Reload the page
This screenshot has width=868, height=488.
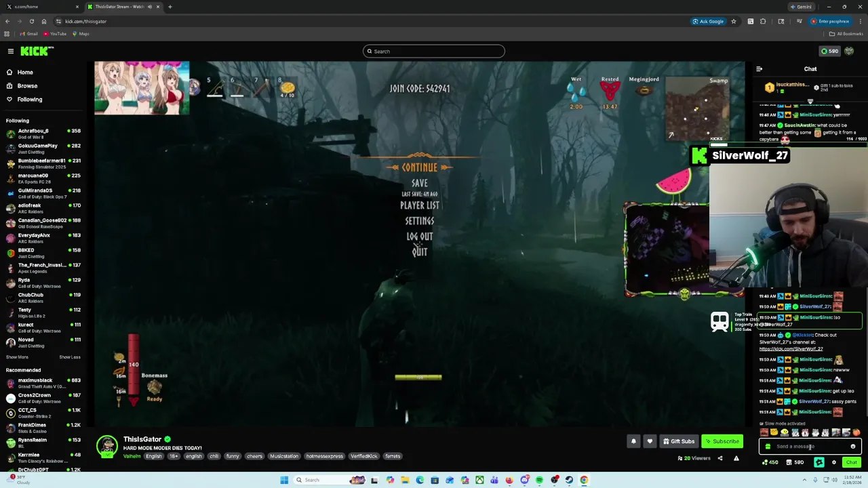pos(31,21)
